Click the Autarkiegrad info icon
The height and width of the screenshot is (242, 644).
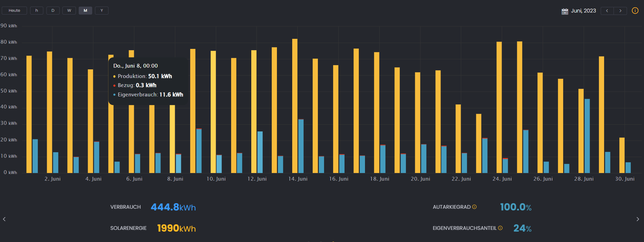point(475,207)
